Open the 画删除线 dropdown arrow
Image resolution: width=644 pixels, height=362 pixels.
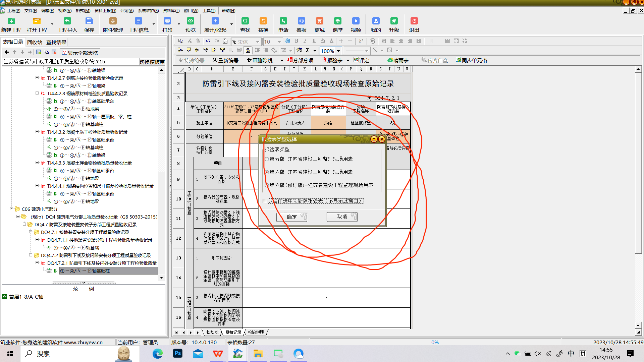(282, 60)
